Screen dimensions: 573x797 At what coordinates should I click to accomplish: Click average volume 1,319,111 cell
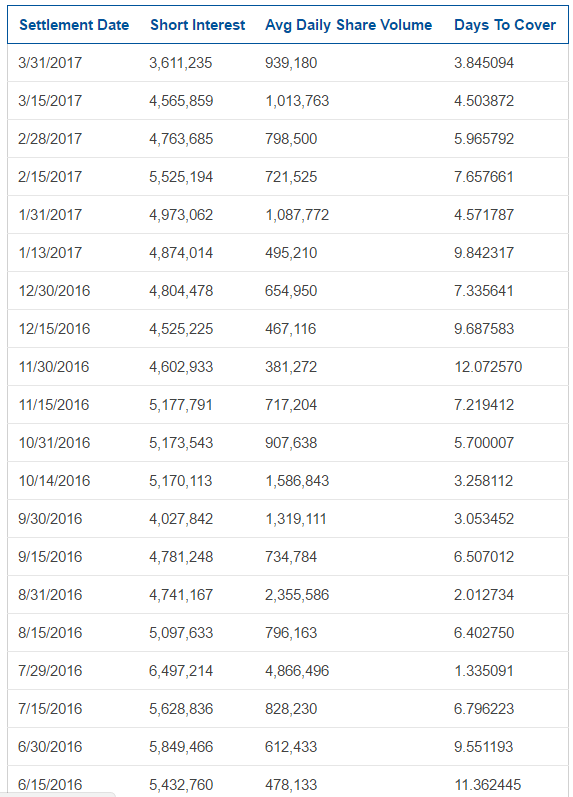296,519
